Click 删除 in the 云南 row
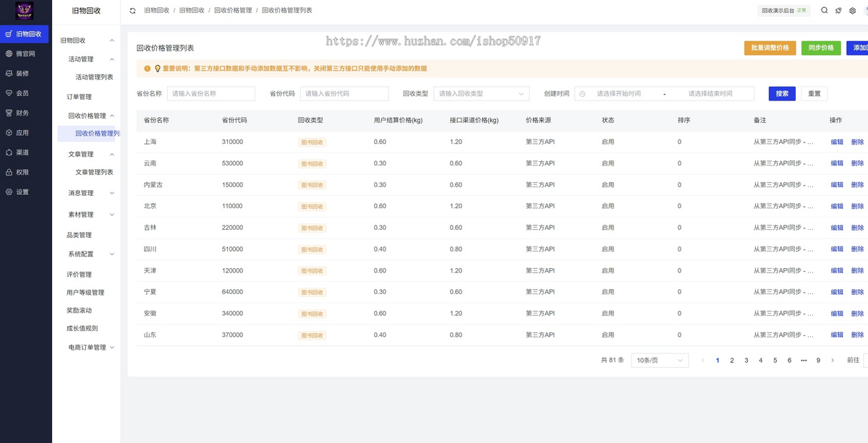 coord(857,163)
